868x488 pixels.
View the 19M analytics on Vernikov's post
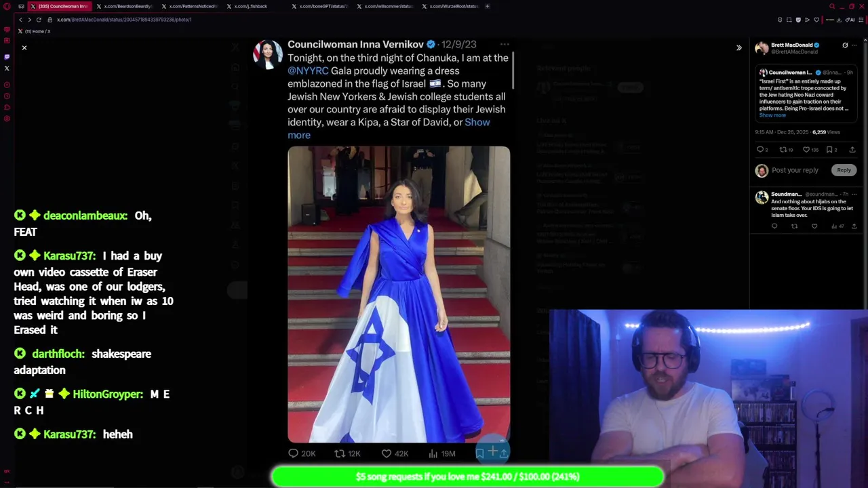(441, 453)
